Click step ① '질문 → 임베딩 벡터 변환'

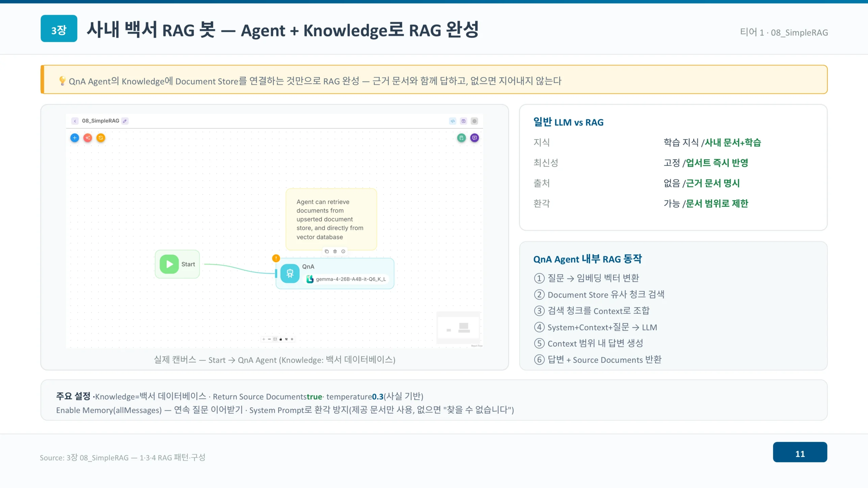click(587, 278)
